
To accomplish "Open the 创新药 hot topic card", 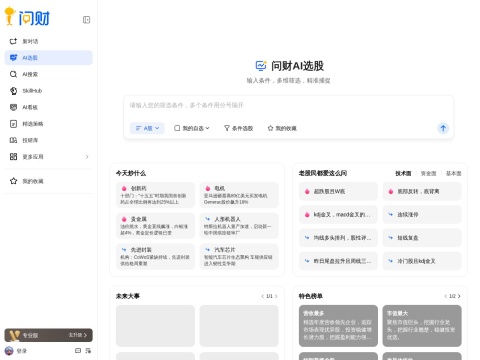I will (155, 195).
